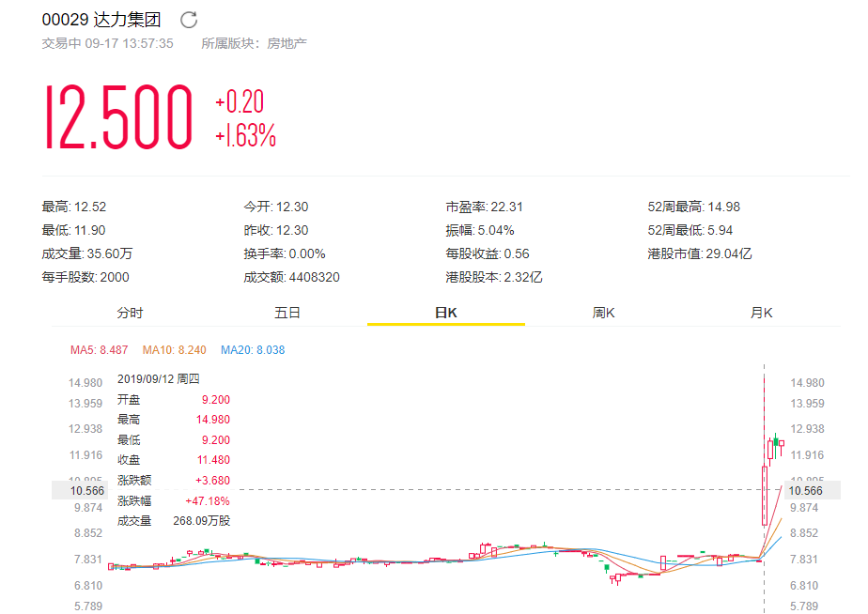This screenshot has height=614, width=868.
Task: Click the 每手股数: 2000 value
Action: pos(85,277)
